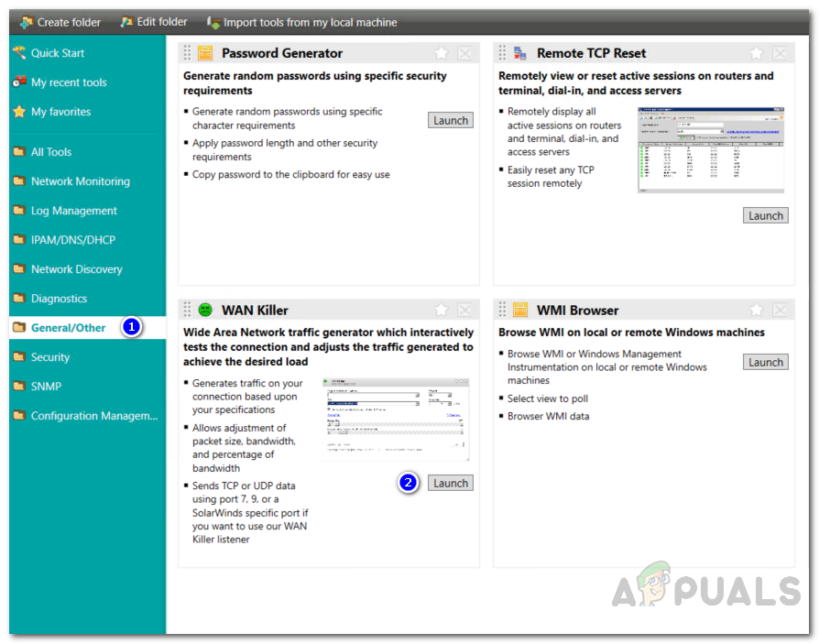Click the Diagnostics folder icon
Viewport: 819px width, 644px height.
coord(19,298)
